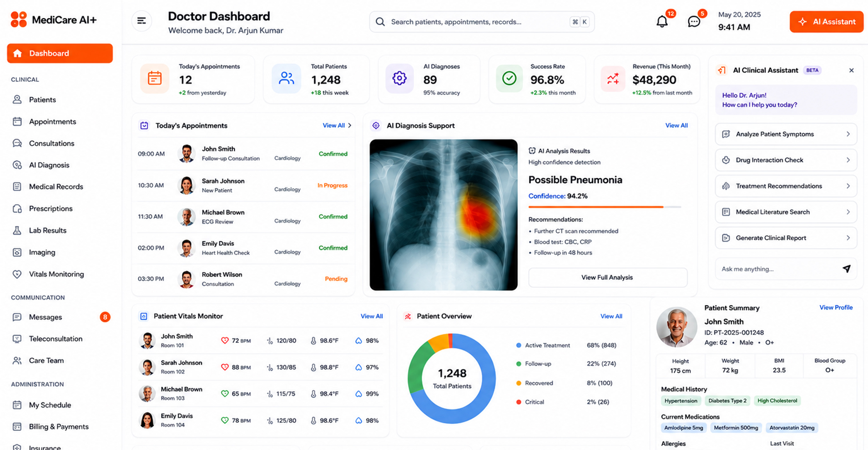This screenshot has width=868, height=450.
Task: Click the pneumonia confidence progress bar
Action: point(605,207)
